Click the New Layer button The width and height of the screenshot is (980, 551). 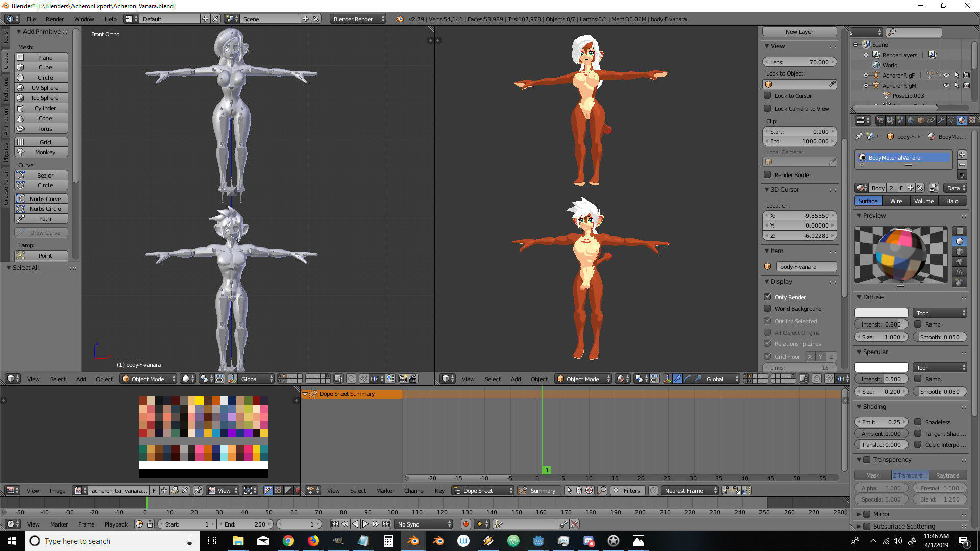pos(799,31)
